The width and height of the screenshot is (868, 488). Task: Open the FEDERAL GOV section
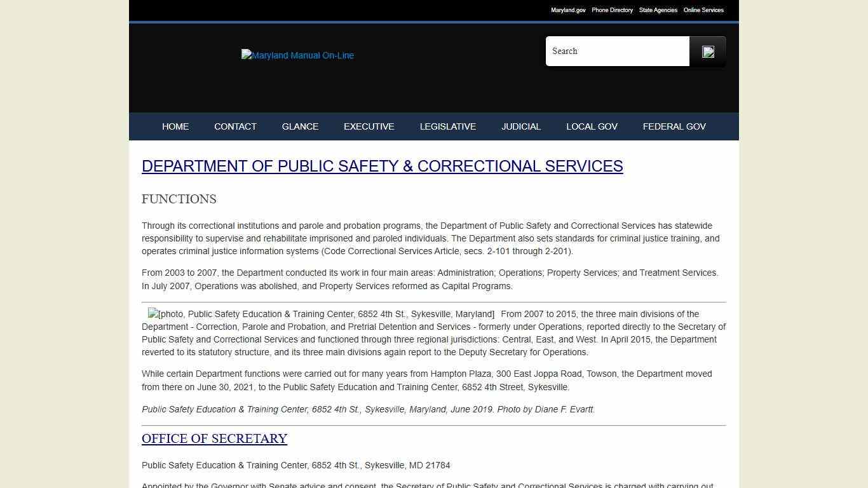coord(674,126)
